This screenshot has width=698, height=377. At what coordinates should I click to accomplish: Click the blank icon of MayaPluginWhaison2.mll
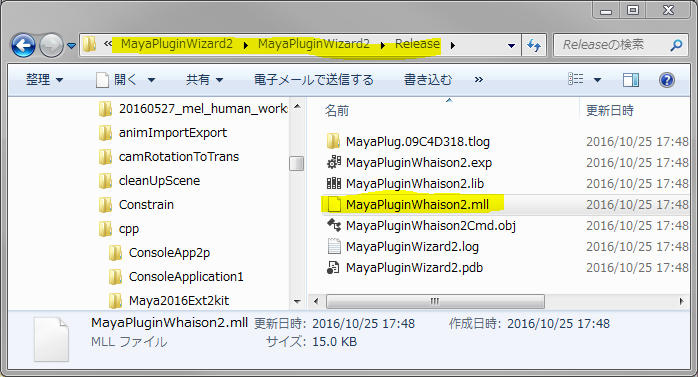(x=334, y=204)
